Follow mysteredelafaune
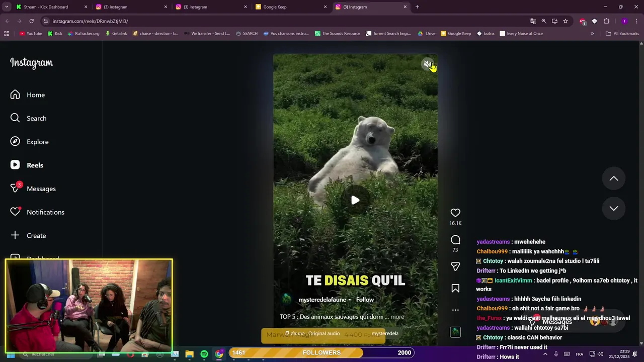The height and width of the screenshot is (362, 644). pyautogui.click(x=365, y=300)
